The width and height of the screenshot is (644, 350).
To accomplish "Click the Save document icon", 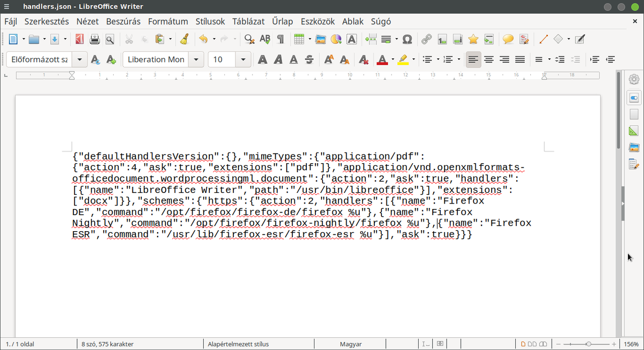I will tap(55, 39).
